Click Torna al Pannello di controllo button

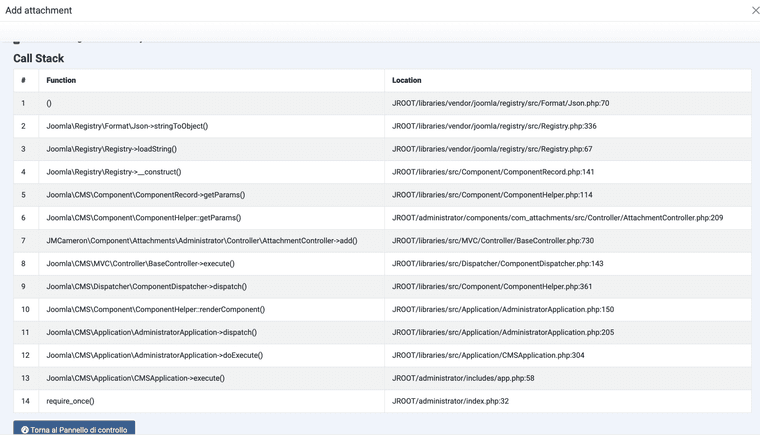(x=74, y=429)
